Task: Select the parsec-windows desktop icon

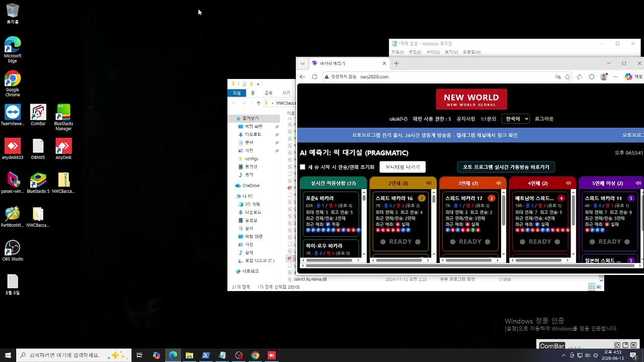Action: pyautogui.click(x=13, y=183)
